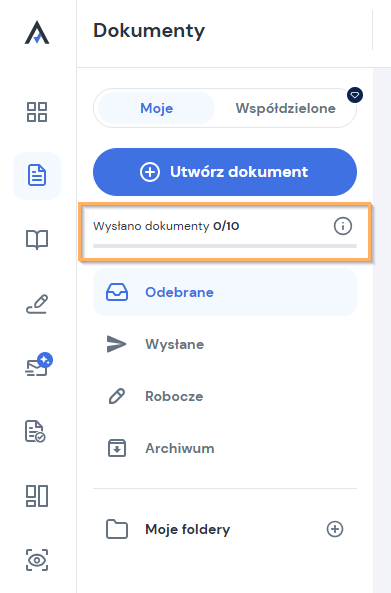Switch to the Współdzielone tab

285,108
